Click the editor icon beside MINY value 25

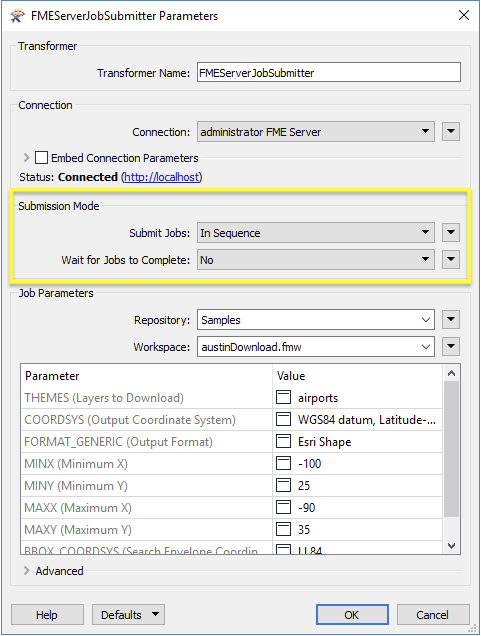pyautogui.click(x=283, y=485)
